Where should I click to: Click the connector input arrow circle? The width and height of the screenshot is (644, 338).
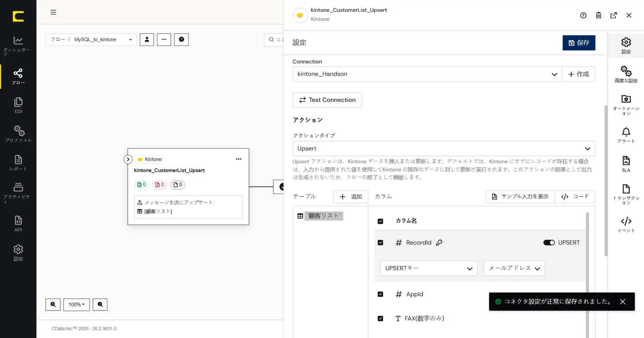click(128, 160)
